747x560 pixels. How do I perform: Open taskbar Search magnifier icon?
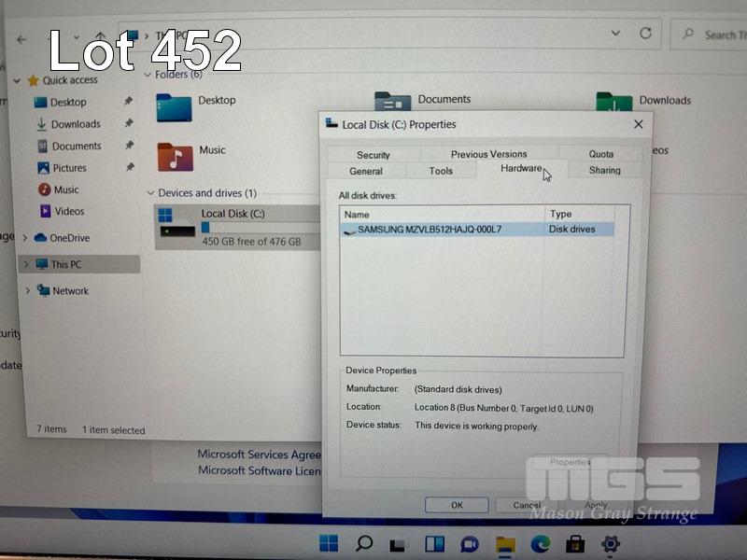coord(364,544)
